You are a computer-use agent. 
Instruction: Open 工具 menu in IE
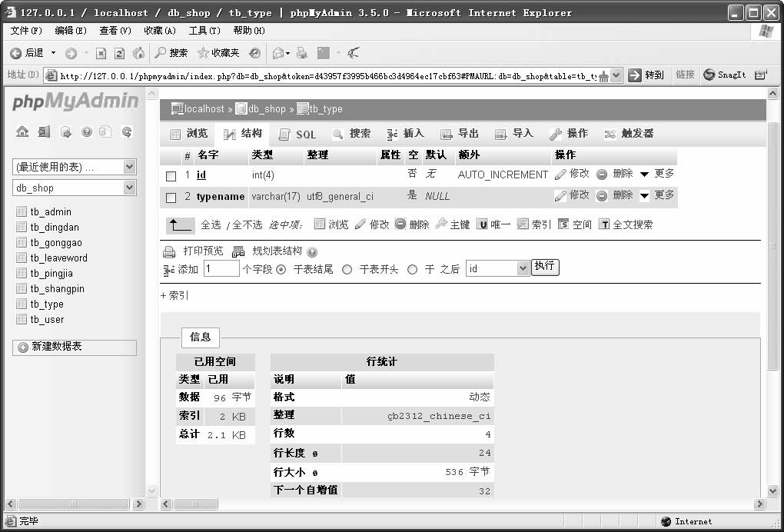pyautogui.click(x=204, y=31)
